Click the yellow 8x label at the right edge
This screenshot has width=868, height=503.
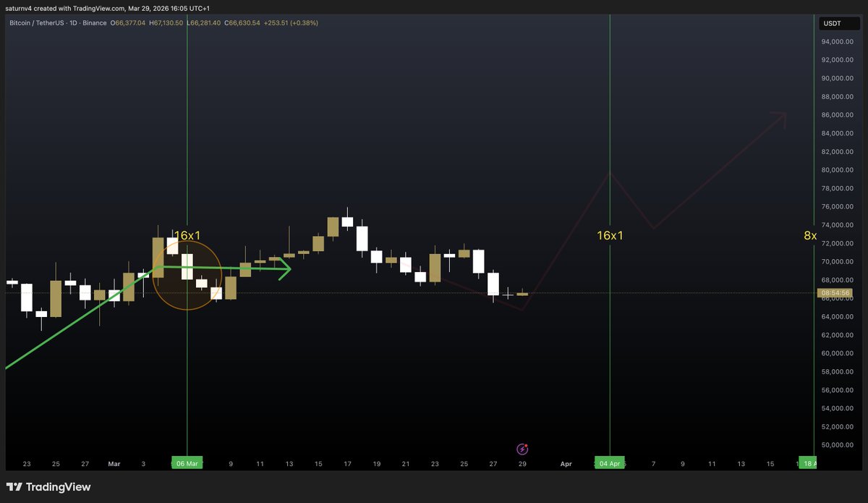[810, 235]
